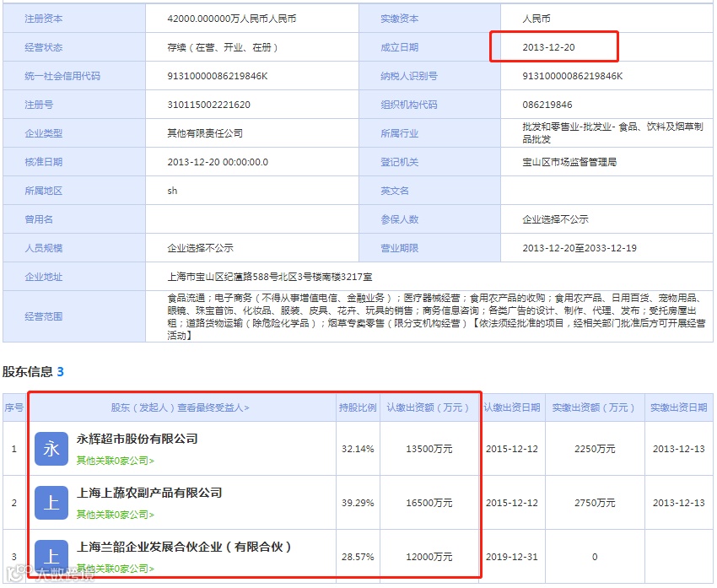Select 参保人数 value 企业选择不公示

pyautogui.click(x=555, y=219)
